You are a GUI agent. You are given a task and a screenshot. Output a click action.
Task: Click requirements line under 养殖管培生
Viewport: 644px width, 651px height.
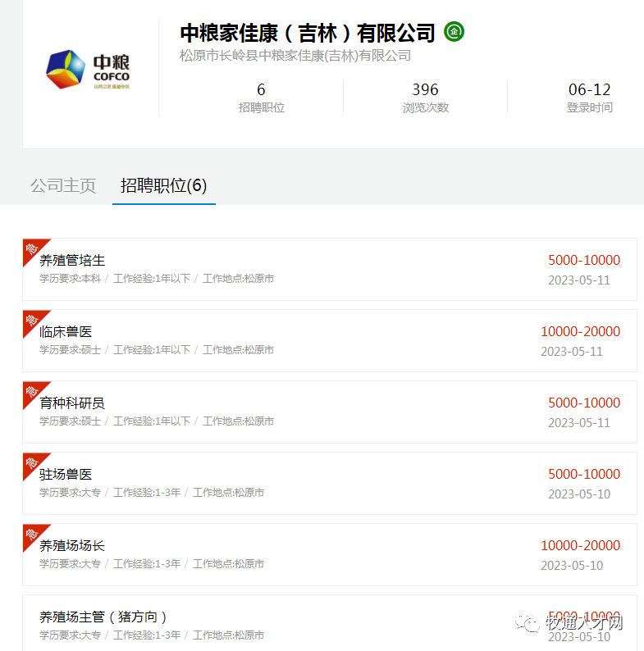[157, 279]
